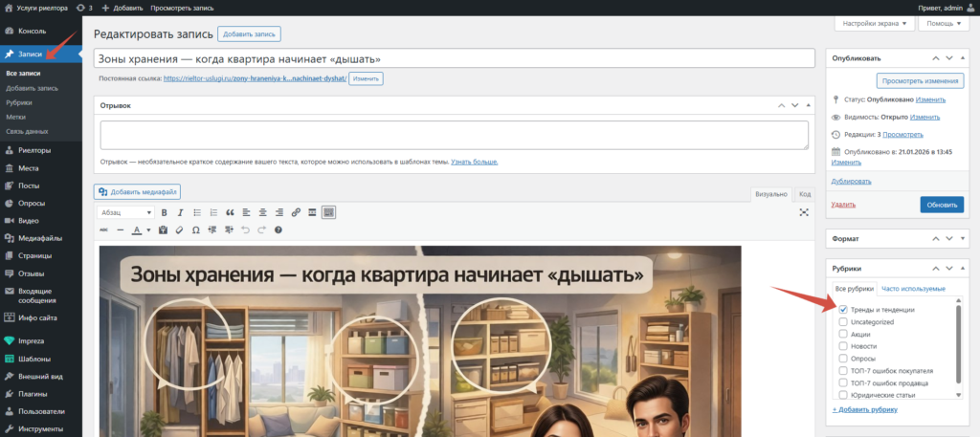Check ТОП-7 ошибок продавца category

click(x=843, y=382)
